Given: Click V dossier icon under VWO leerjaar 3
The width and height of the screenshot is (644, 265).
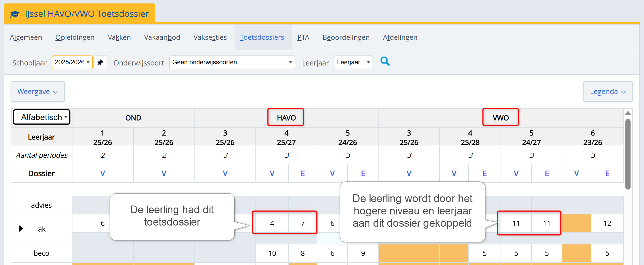Looking at the screenshot, I should 409,174.
